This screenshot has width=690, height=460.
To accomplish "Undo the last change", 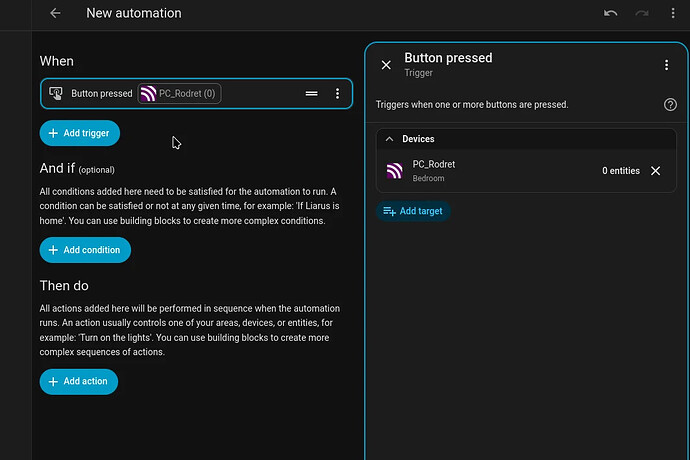I will [x=610, y=13].
